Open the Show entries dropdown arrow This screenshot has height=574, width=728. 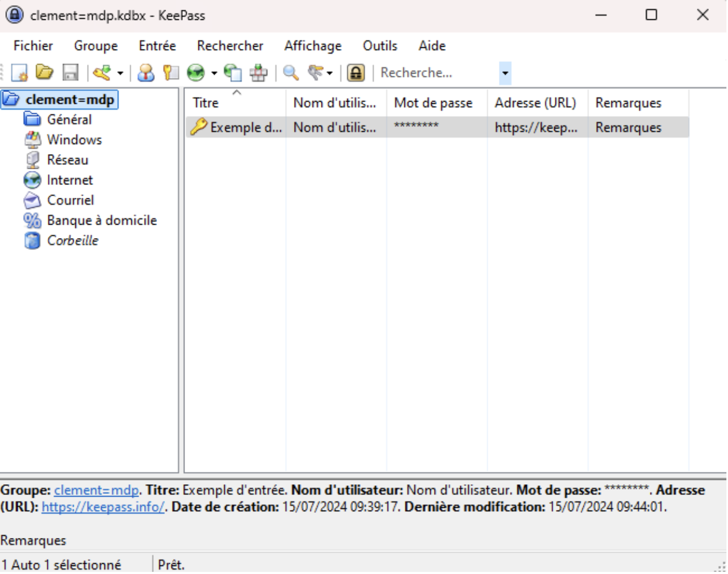coord(330,73)
